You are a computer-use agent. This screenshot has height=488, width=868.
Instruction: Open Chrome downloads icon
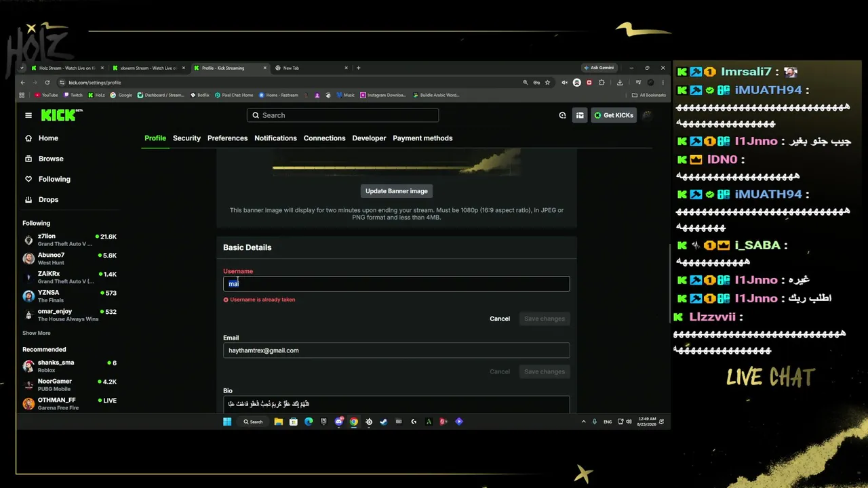(x=620, y=83)
